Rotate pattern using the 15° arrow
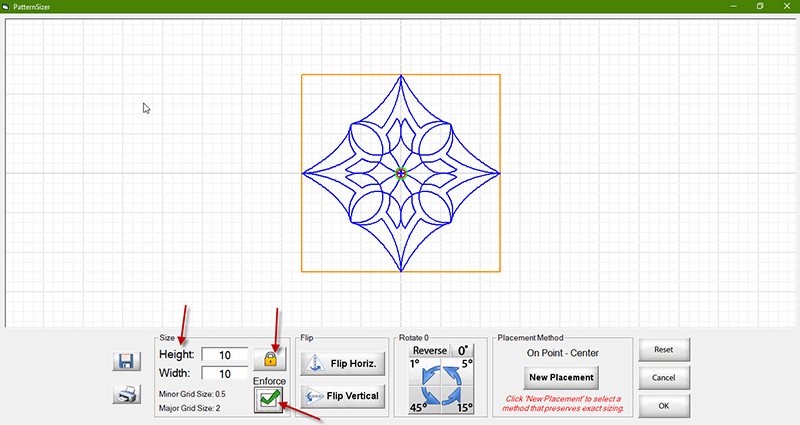Image resolution: width=800 pixels, height=425 pixels. point(458,400)
